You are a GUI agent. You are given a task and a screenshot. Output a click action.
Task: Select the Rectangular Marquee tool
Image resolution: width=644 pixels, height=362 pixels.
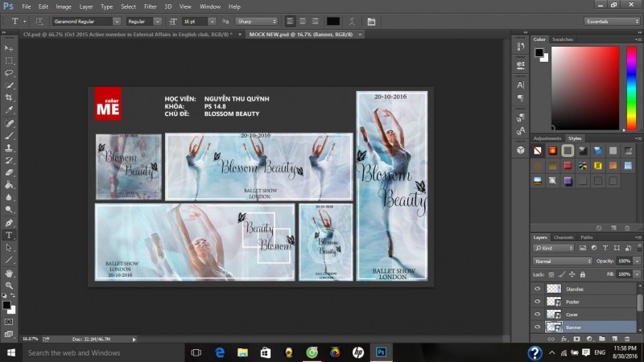(x=9, y=61)
